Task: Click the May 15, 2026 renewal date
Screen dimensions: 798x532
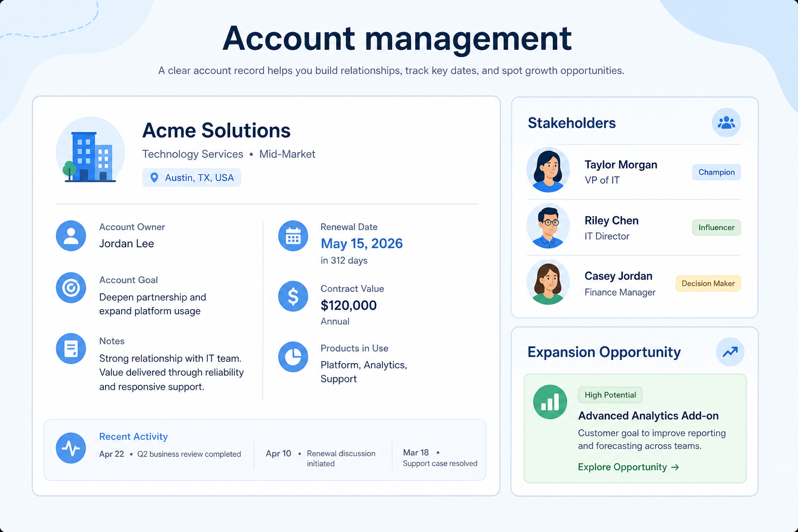Action: point(362,244)
